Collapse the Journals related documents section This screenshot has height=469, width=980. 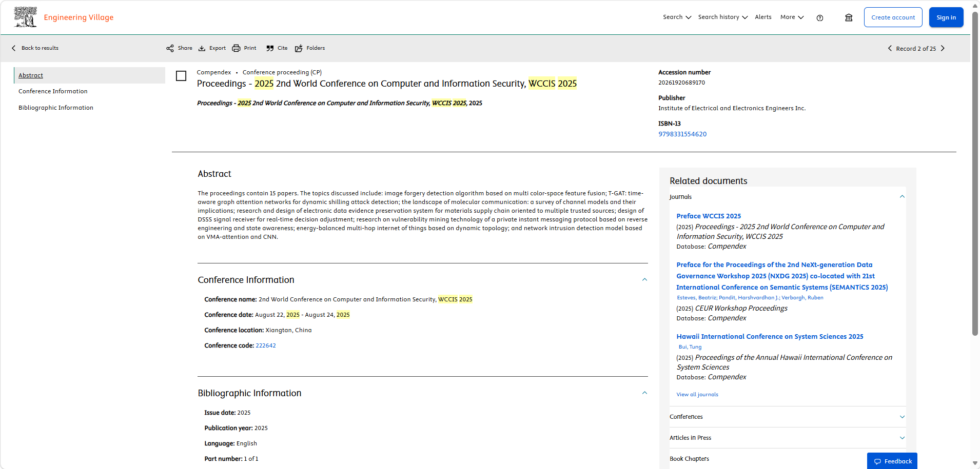tap(902, 197)
